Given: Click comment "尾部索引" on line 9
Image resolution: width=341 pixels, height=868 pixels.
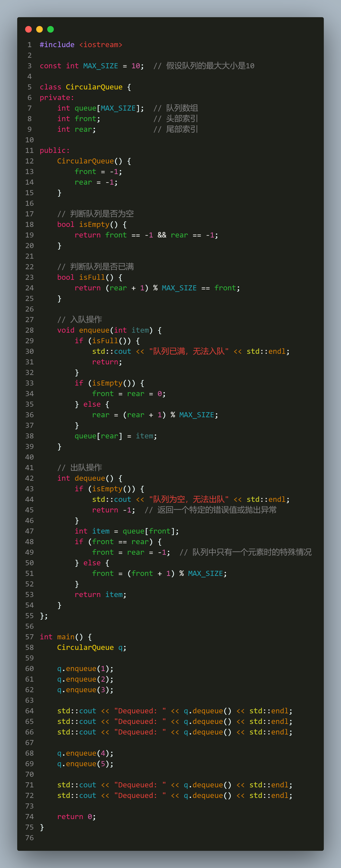Looking at the screenshot, I should [182, 129].
